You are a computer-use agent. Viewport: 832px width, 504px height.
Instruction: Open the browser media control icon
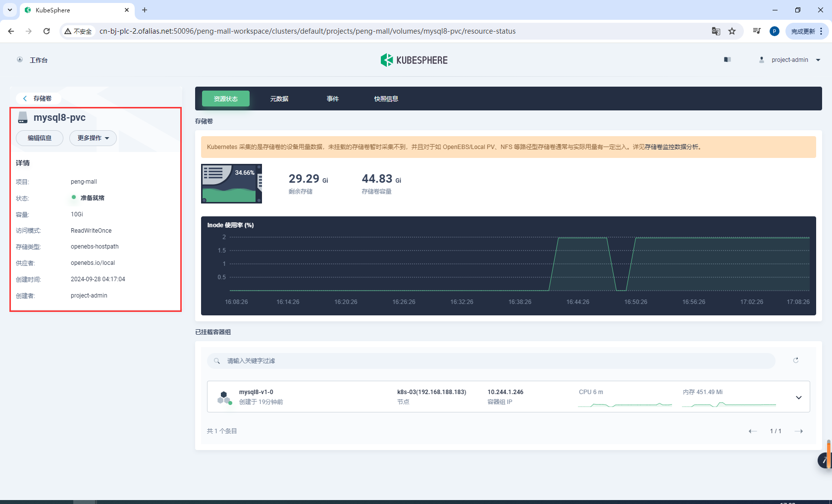(757, 31)
